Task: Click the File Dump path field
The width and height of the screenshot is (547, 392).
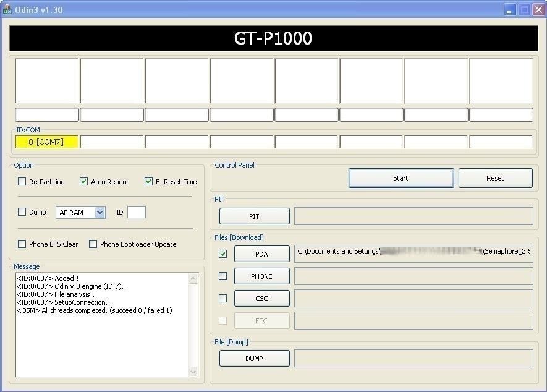Action: [413, 359]
